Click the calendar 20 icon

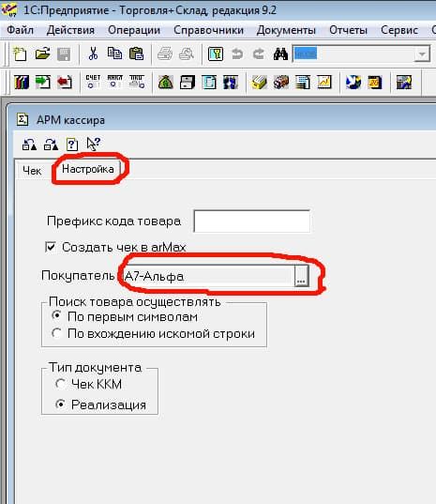[x=375, y=83]
